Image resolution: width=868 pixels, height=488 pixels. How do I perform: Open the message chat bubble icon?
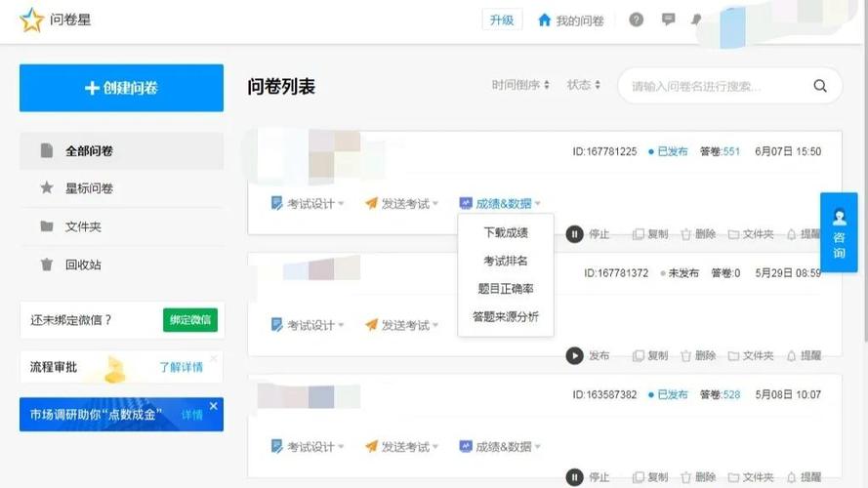click(668, 20)
